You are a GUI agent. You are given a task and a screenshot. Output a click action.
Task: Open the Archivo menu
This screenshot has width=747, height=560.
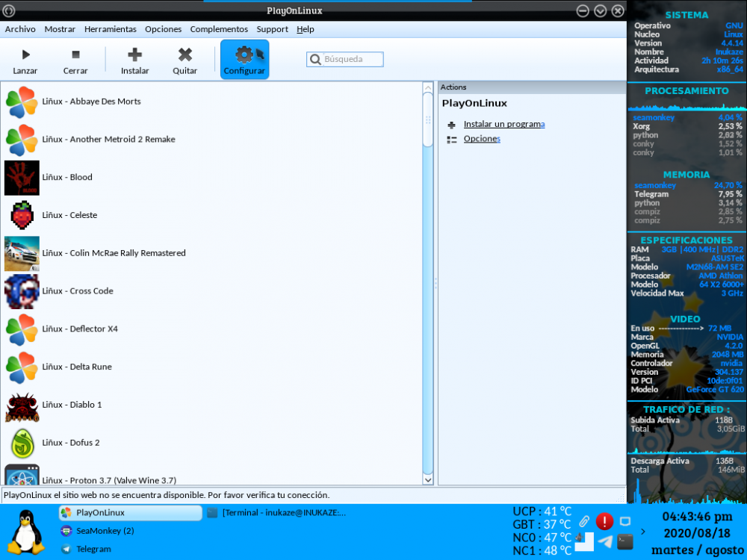pos(20,29)
